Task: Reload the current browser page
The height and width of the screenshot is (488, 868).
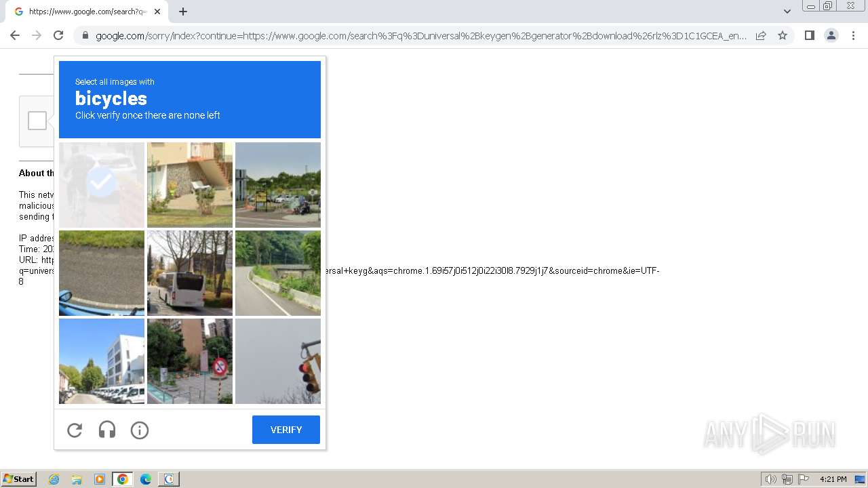Action: tap(58, 35)
